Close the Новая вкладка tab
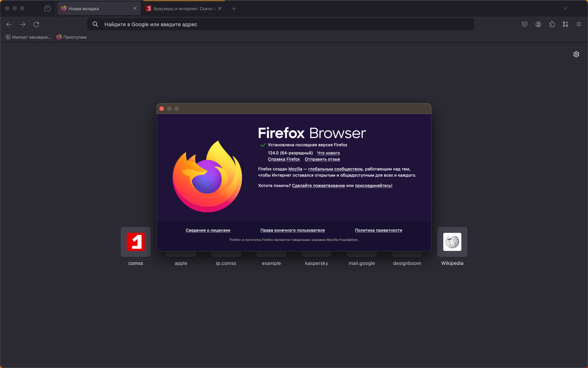588x368 pixels. (135, 8)
